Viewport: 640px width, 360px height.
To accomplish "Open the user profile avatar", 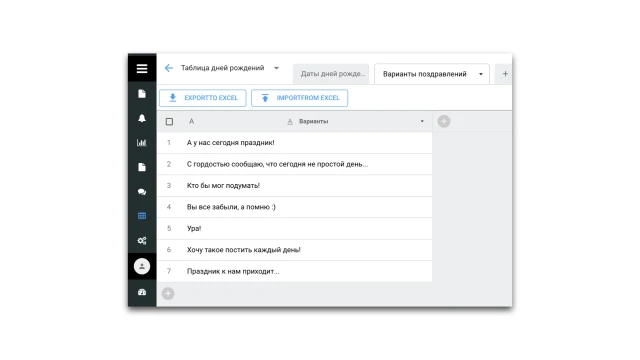I will pyautogui.click(x=142, y=267).
